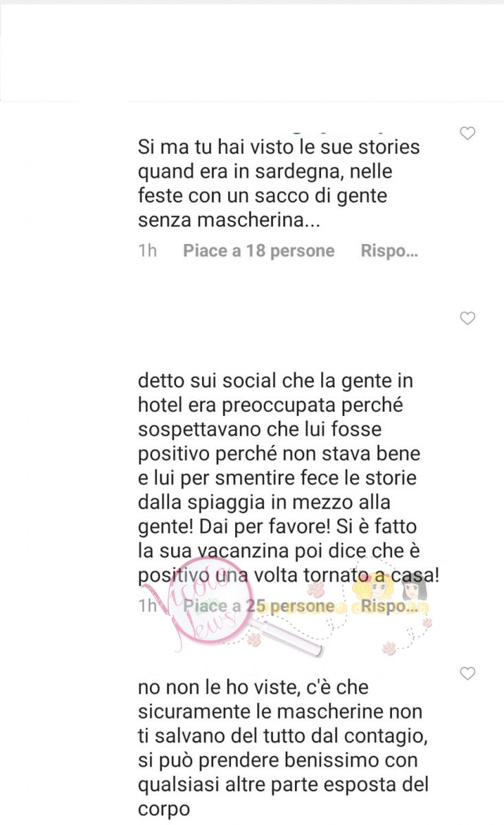This screenshot has width=504, height=825.
Task: Click the 1h timestamp under the hotel comment
Action: [x=147, y=606]
